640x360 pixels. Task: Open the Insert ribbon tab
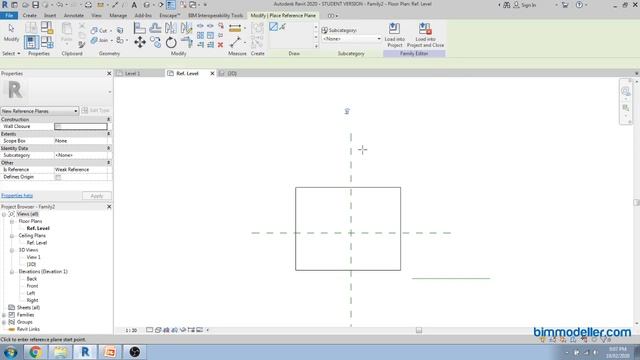(50, 16)
